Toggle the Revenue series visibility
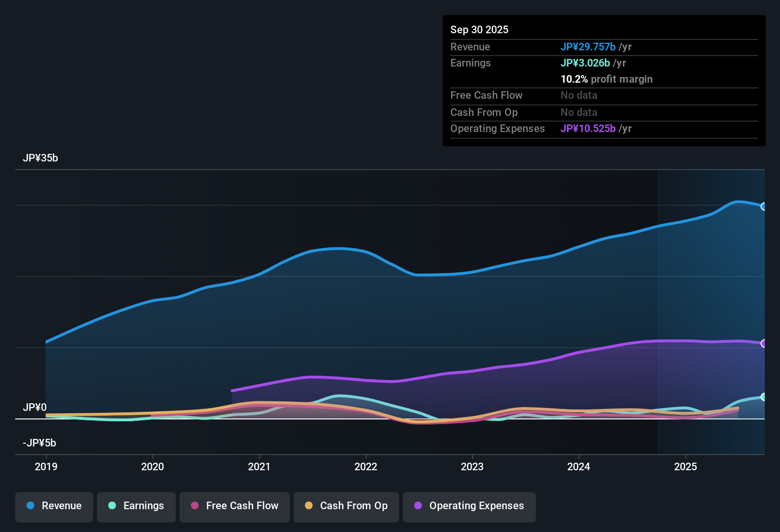 pos(54,506)
